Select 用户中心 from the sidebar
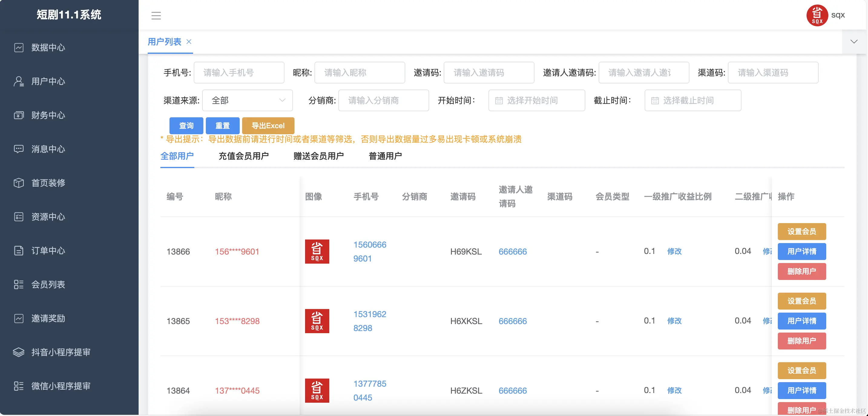This screenshot has width=868, height=416. click(48, 81)
